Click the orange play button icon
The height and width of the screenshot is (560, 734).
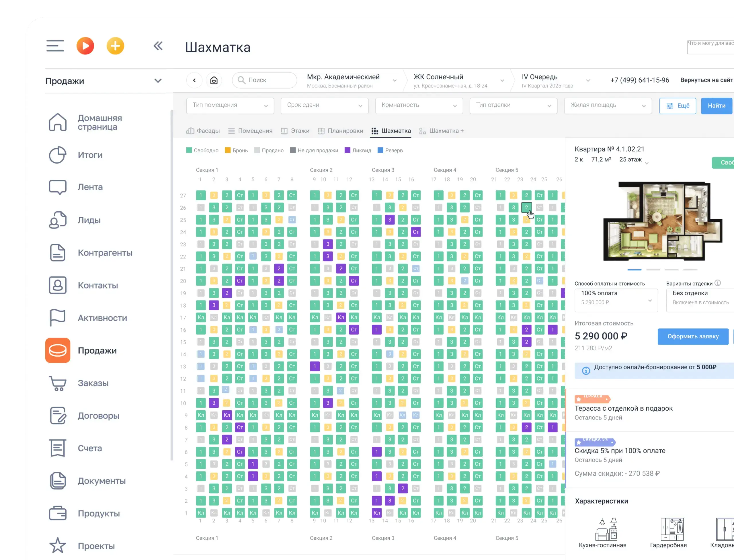(x=85, y=46)
